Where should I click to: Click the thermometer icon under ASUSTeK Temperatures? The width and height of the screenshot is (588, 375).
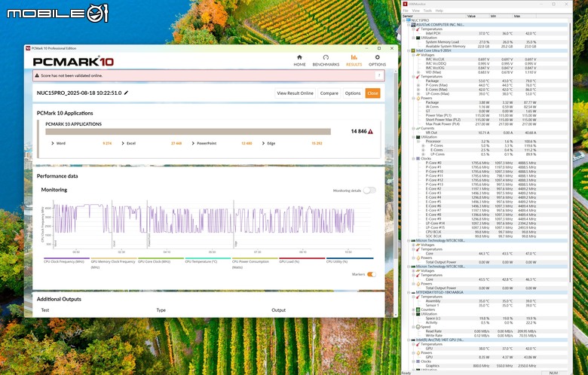tap(418, 29)
